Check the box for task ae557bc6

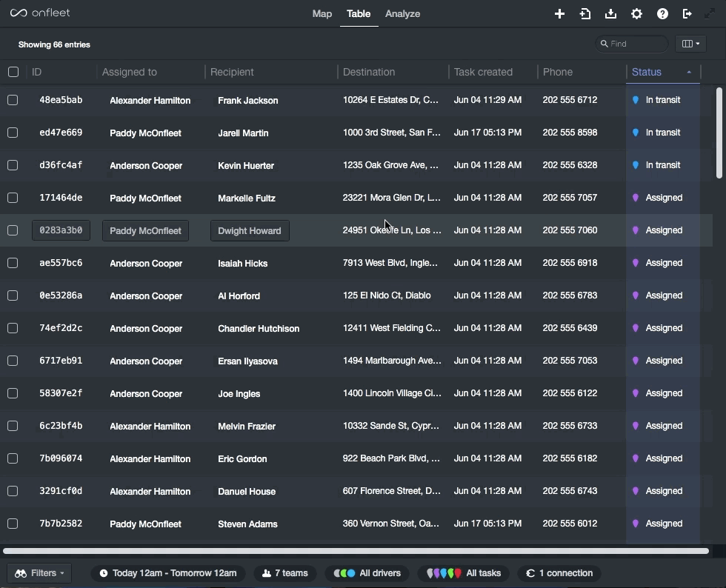point(13,263)
